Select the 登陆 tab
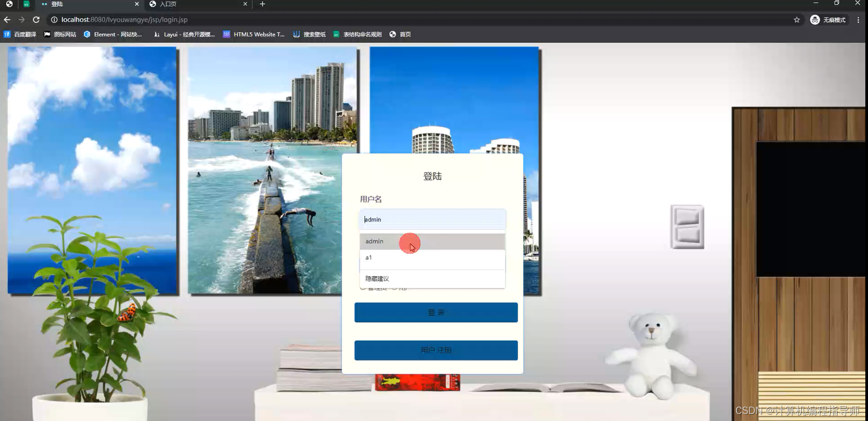This screenshot has height=421, width=868. (x=90, y=4)
